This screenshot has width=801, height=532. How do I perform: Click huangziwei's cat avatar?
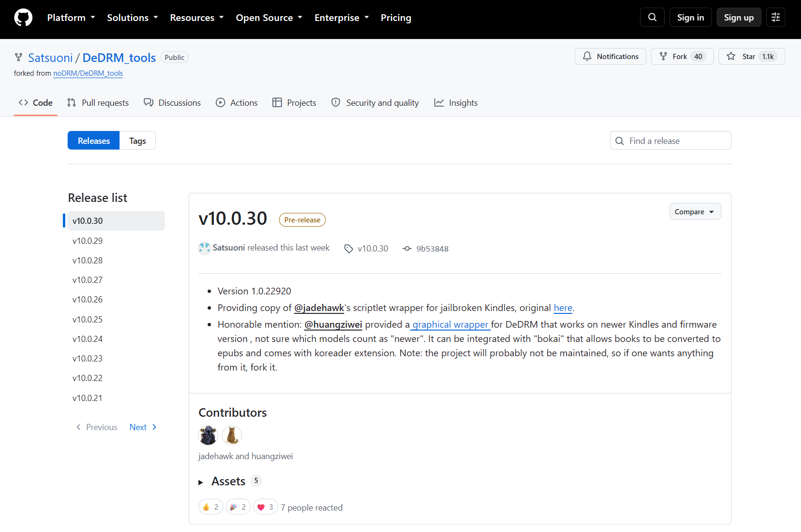[232, 435]
